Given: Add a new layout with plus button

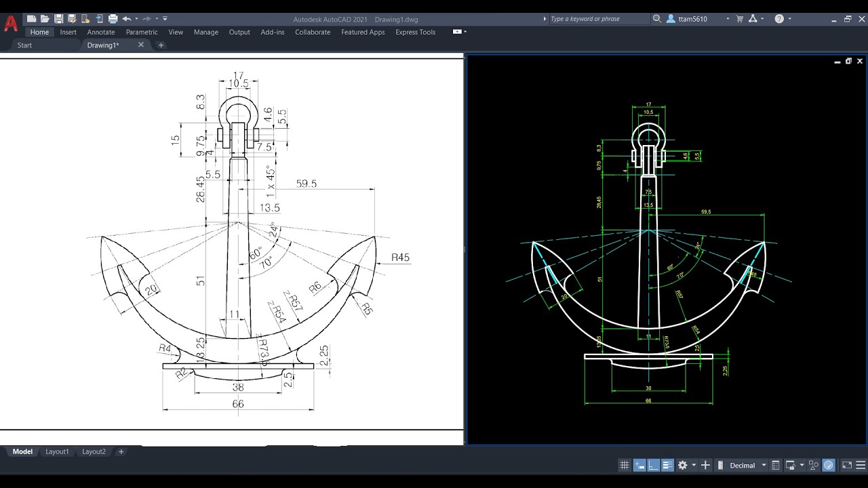Looking at the screenshot, I should coord(121,451).
